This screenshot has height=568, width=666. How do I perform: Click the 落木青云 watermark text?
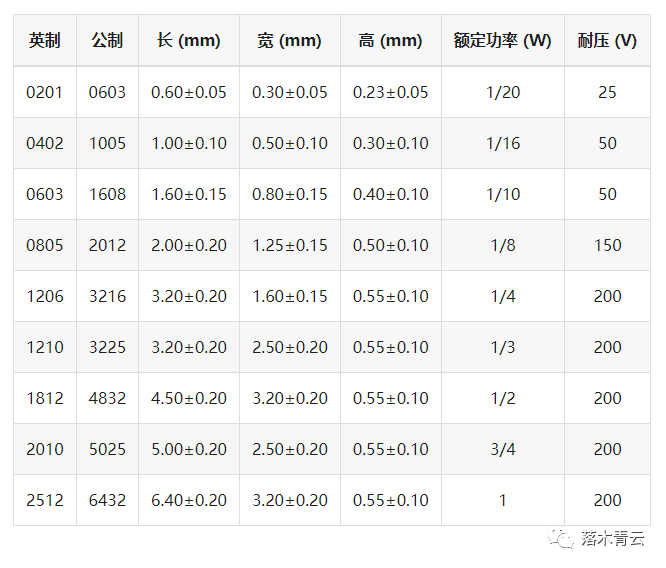(612, 539)
